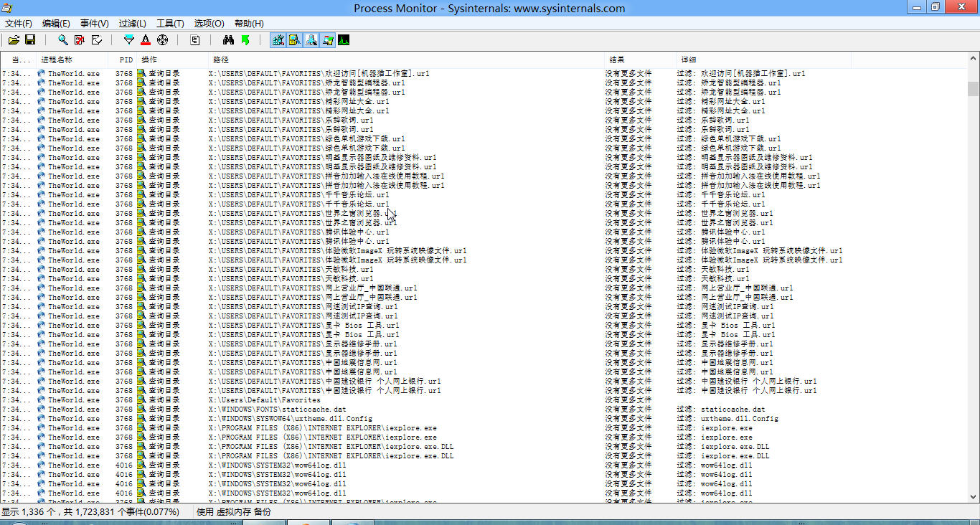This screenshot has height=525, width=980.
Task: Select path X:\WINDOWS\SYSWOW64\uxtheme.dll.Config
Action: [291, 418]
